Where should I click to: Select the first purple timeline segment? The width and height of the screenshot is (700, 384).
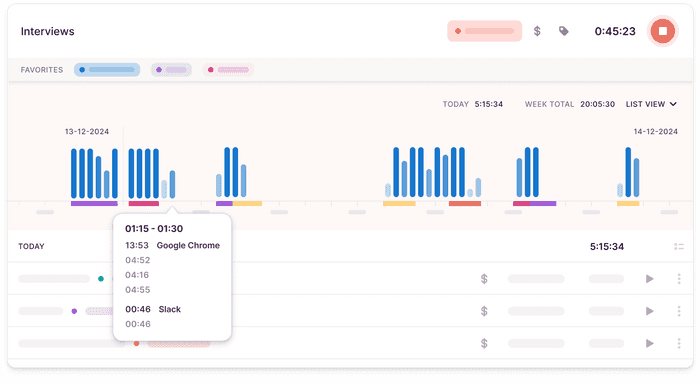point(94,204)
